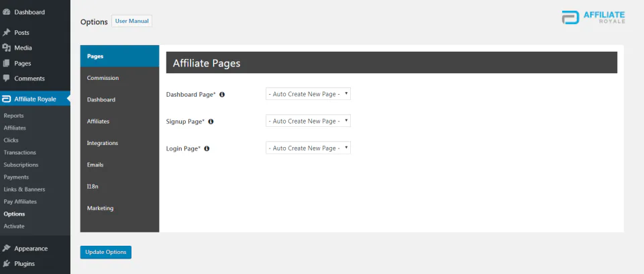644x274 pixels.
Task: Open Transactions in sidebar submenu
Action: click(x=19, y=152)
